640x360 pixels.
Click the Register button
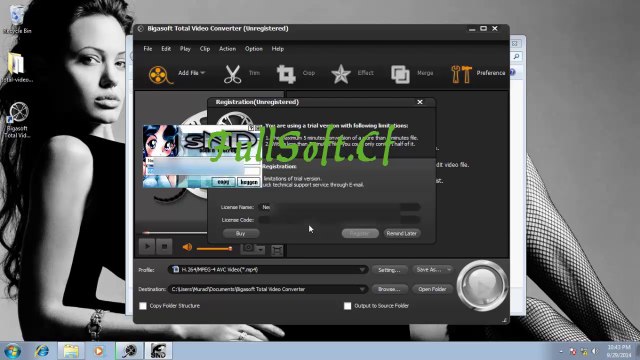pyautogui.click(x=360, y=233)
